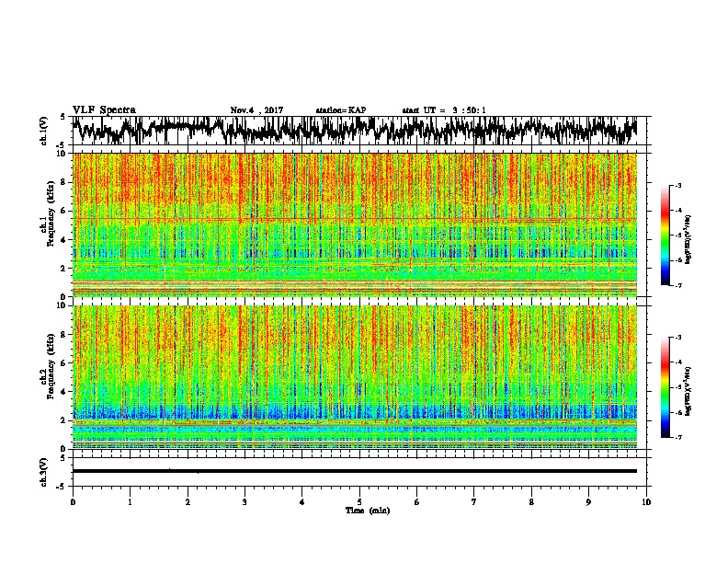Click the ch.1 spectrogram color bar

coord(665,236)
